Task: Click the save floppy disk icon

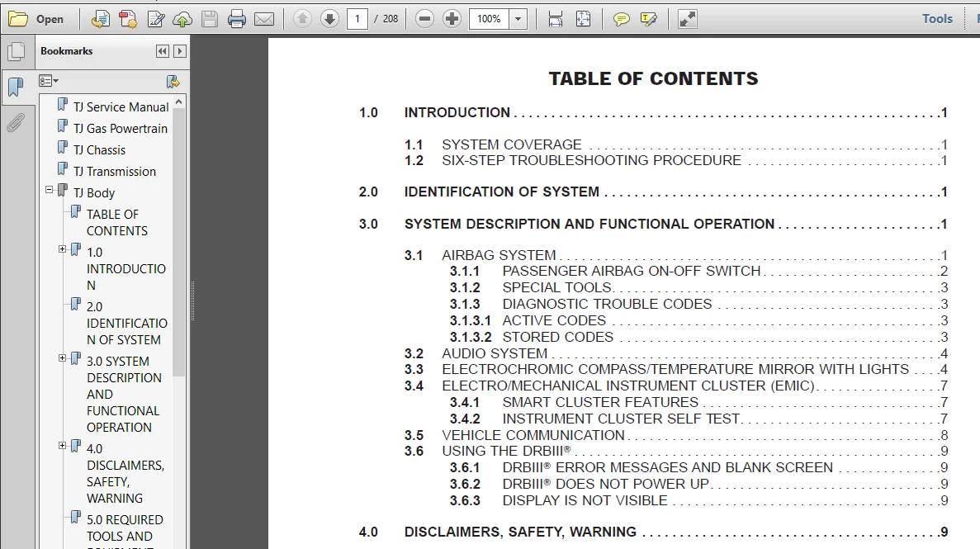Action: tap(210, 19)
